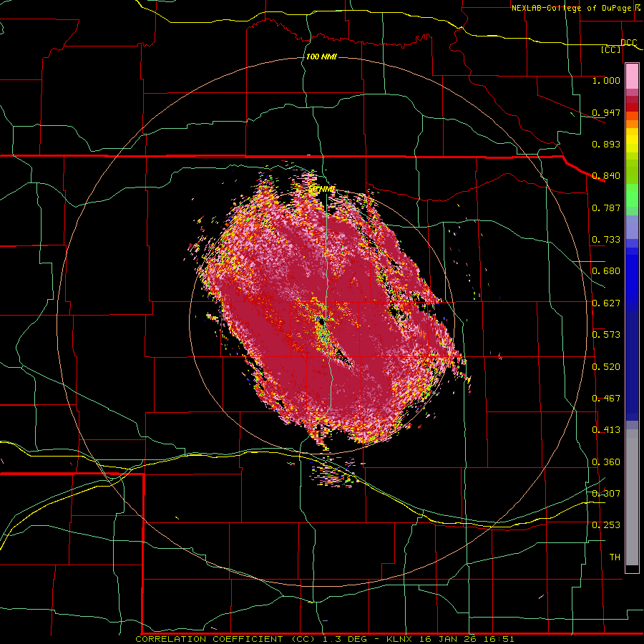Click the NEXLAB-College of DuPage credit text
The image size is (644, 644).
[x=576, y=8]
